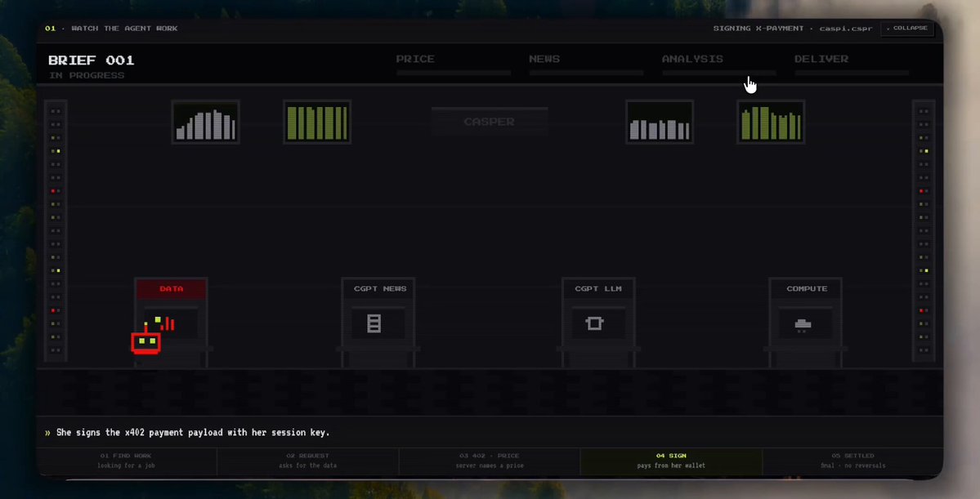Click the narration line about x402 payment payload
The height and width of the screenshot is (499, 980).
coord(193,432)
